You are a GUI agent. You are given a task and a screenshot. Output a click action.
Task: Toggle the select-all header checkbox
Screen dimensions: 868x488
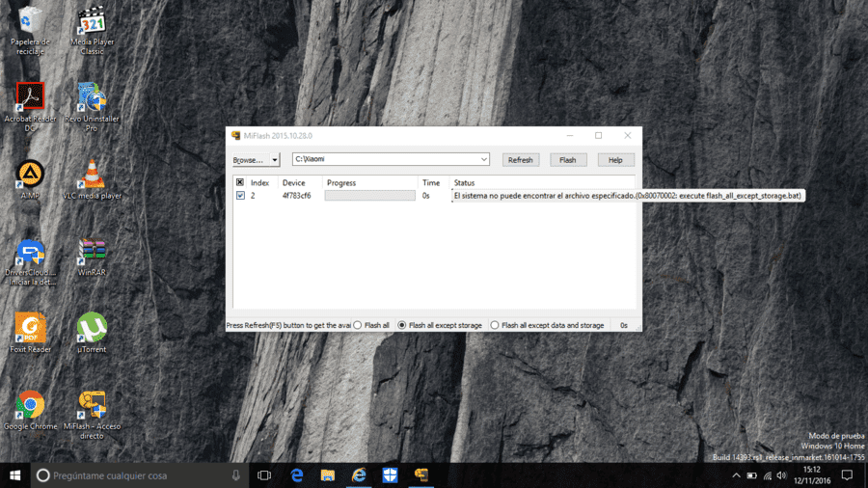click(x=240, y=182)
